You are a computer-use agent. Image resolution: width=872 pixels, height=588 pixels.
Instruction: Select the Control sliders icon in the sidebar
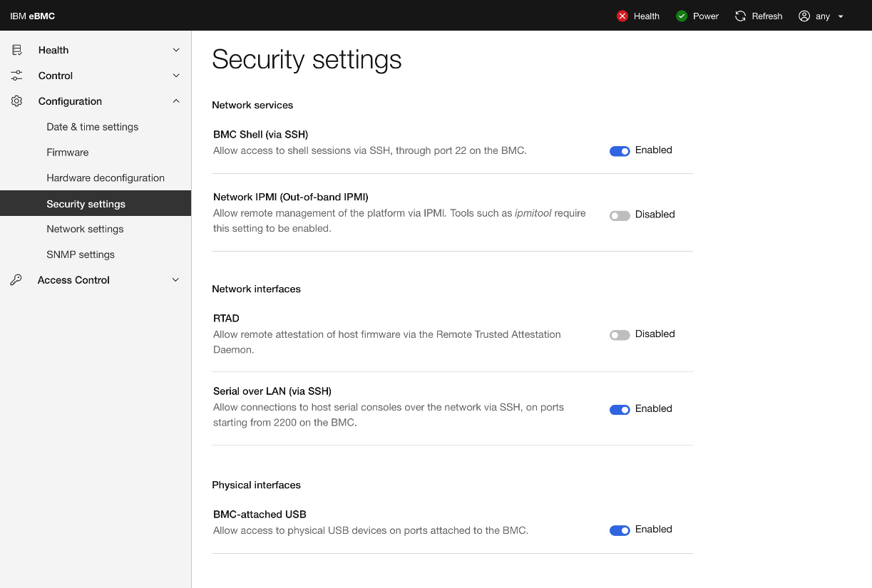[16, 75]
